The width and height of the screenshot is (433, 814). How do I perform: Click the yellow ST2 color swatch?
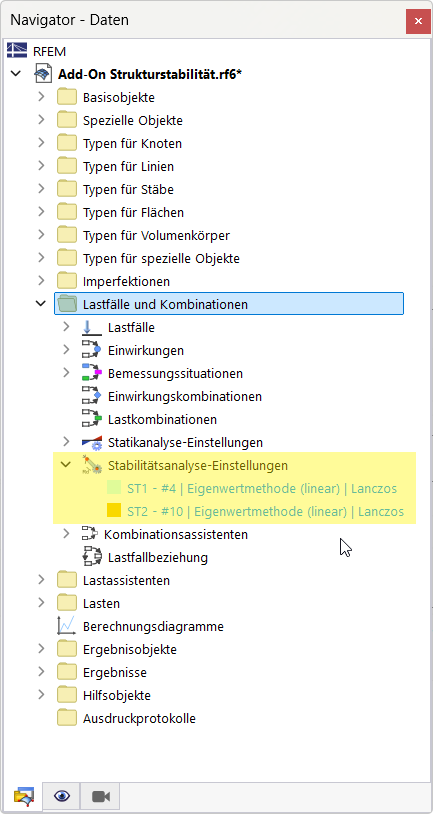(x=114, y=510)
